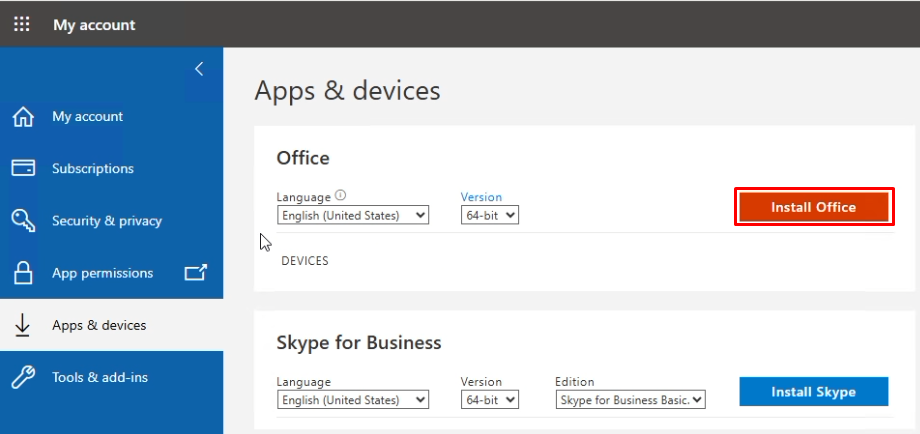Open the Skype Edition dropdown
This screenshot has width=920, height=434.
pos(630,400)
